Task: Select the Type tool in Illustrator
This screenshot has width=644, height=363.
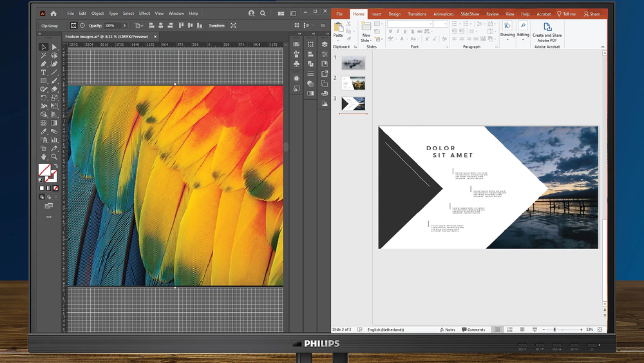Action: click(x=44, y=72)
